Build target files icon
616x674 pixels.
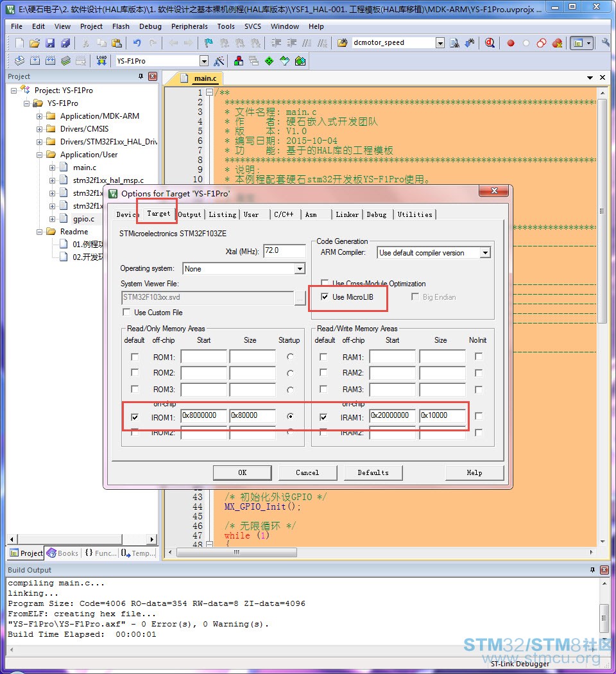35,61
